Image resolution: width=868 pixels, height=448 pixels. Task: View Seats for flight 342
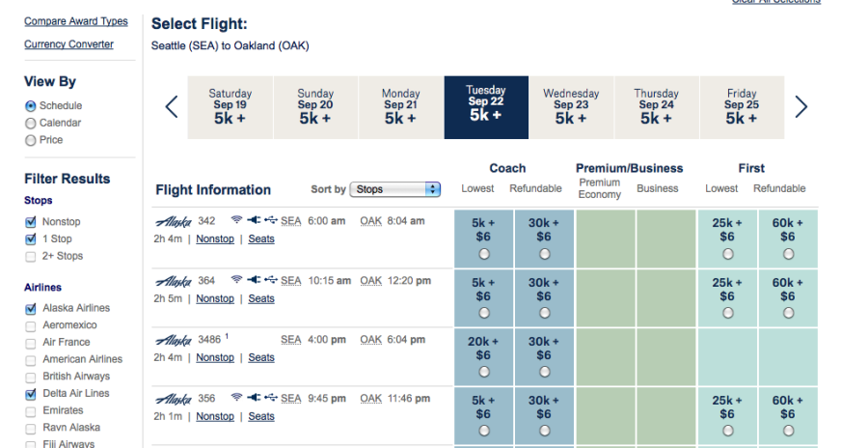(x=261, y=238)
